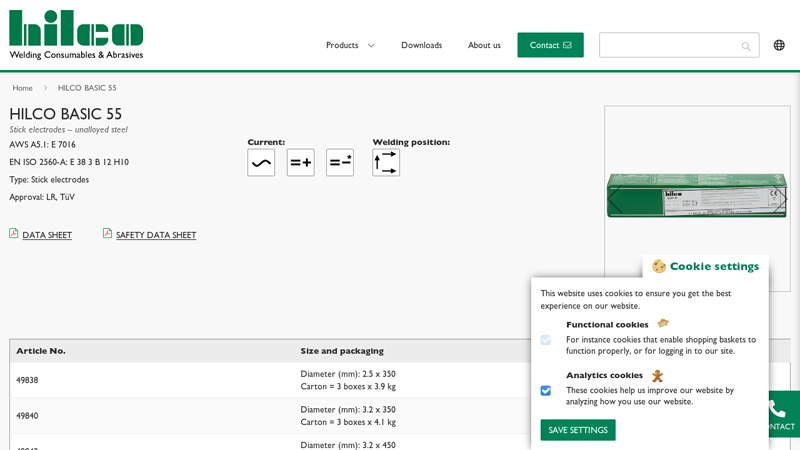The image size is (800, 450).
Task: Open the Downloads menu item
Action: (421, 45)
